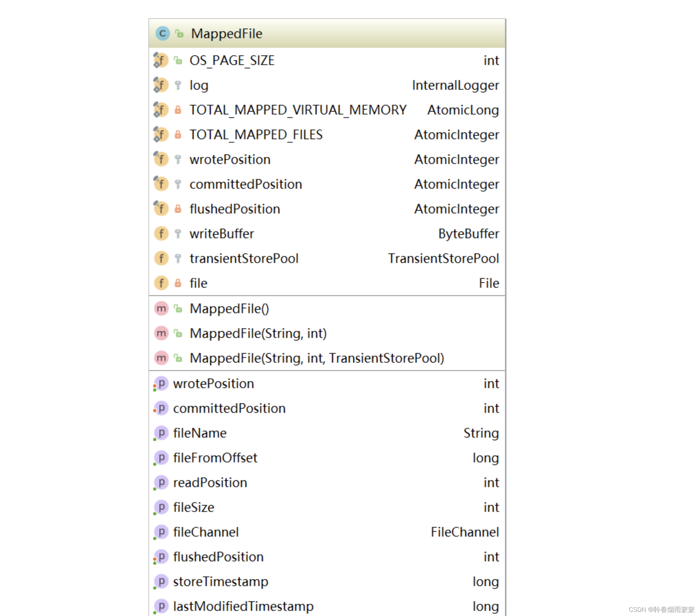Click the method icon for MappedFile()
This screenshot has width=700, height=616.
click(x=161, y=309)
